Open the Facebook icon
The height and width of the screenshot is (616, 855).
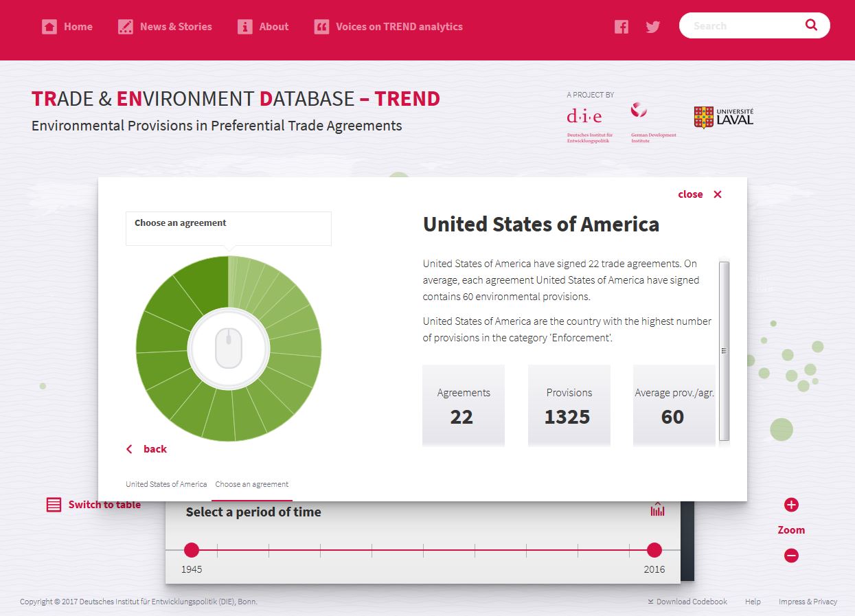[x=621, y=26]
